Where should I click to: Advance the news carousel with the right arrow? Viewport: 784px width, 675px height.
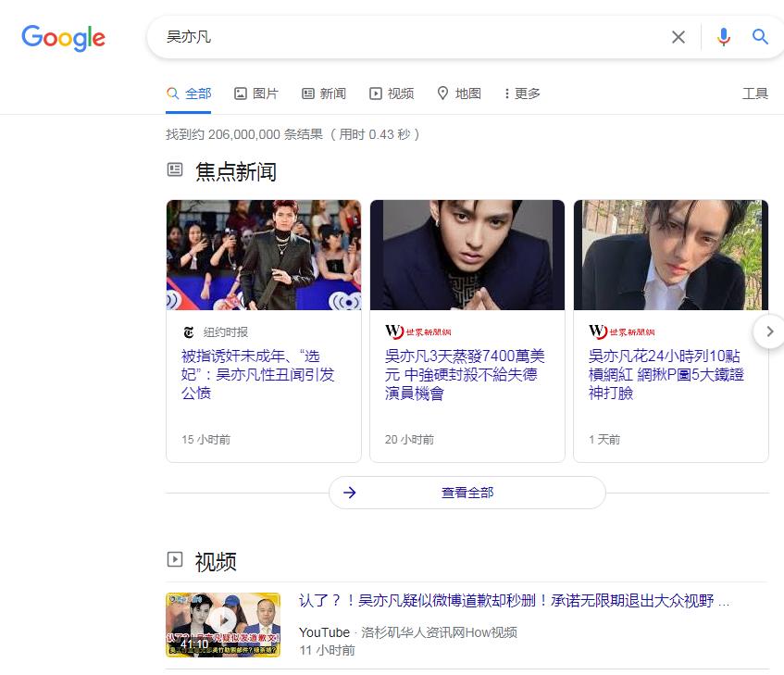coord(769,331)
